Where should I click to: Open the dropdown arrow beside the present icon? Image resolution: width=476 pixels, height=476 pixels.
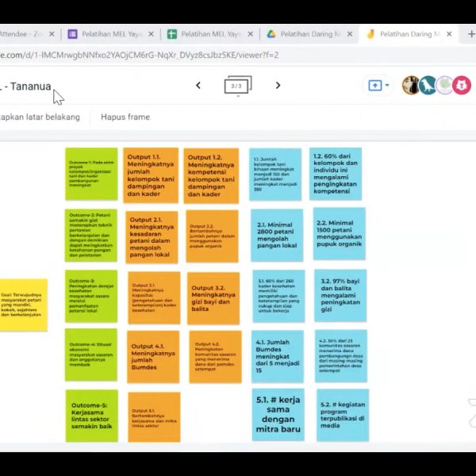387,86
